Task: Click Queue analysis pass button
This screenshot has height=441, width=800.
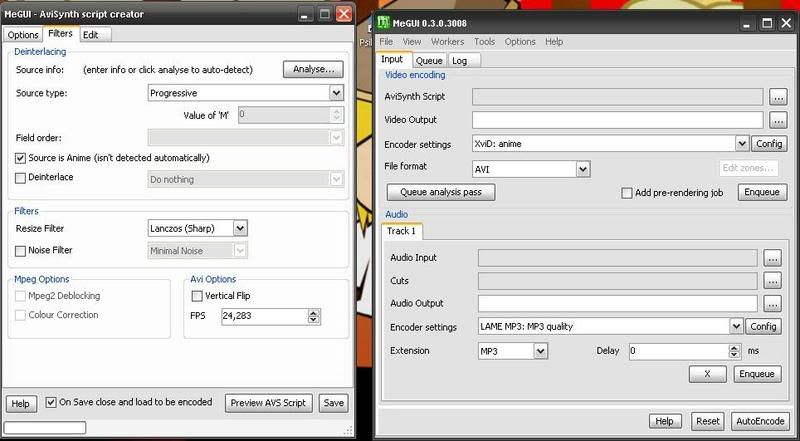Action: pos(441,192)
